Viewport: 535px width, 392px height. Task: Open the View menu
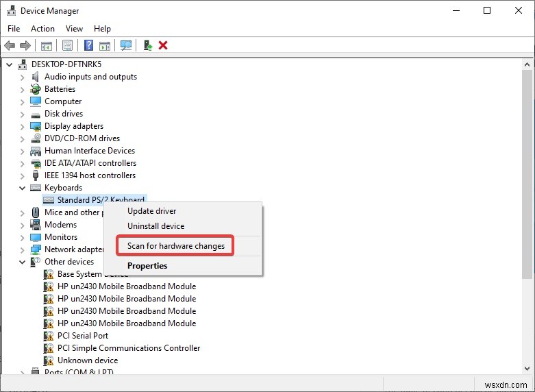click(74, 29)
